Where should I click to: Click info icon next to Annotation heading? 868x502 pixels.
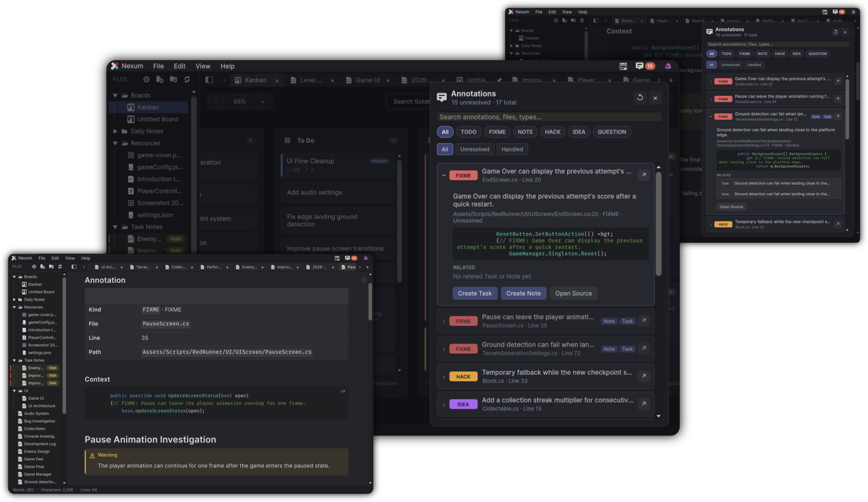tap(364, 280)
